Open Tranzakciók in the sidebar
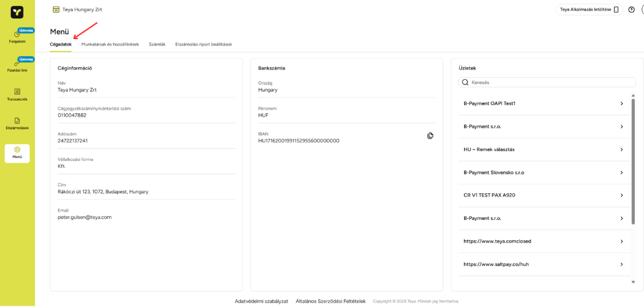 tap(17, 94)
